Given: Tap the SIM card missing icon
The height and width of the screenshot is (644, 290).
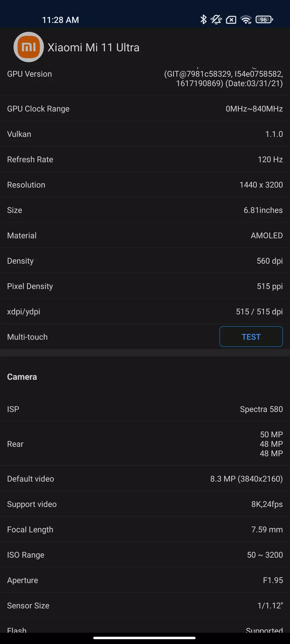Looking at the screenshot, I should point(231,20).
